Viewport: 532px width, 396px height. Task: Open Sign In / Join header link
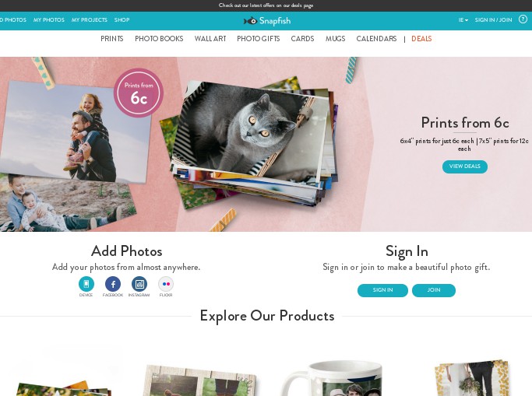(493, 20)
